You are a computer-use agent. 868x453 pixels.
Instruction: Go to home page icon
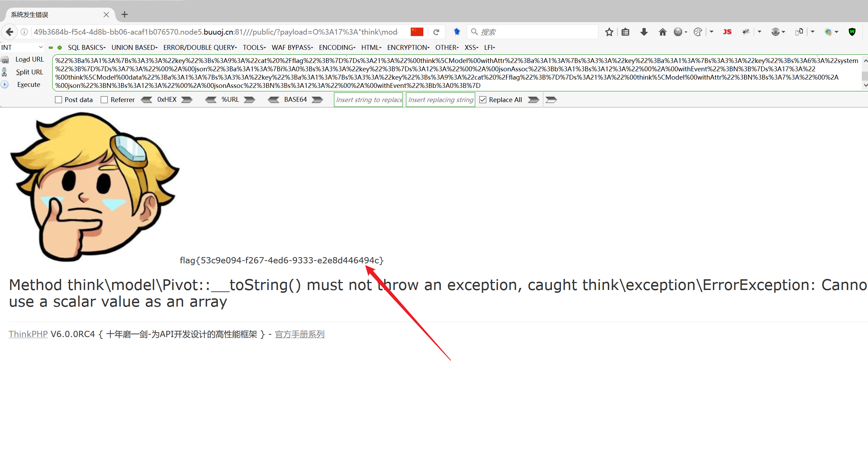pyautogui.click(x=662, y=32)
